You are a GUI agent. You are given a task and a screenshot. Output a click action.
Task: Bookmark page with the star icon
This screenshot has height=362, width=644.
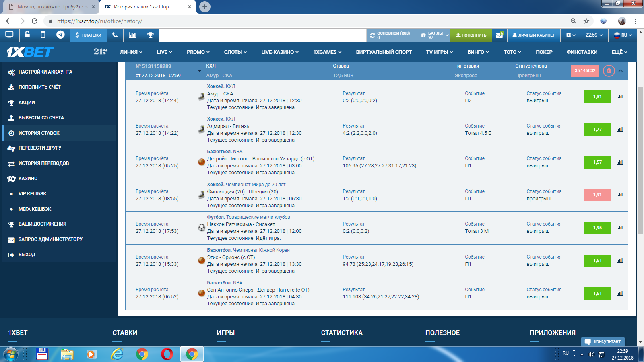[x=586, y=21]
